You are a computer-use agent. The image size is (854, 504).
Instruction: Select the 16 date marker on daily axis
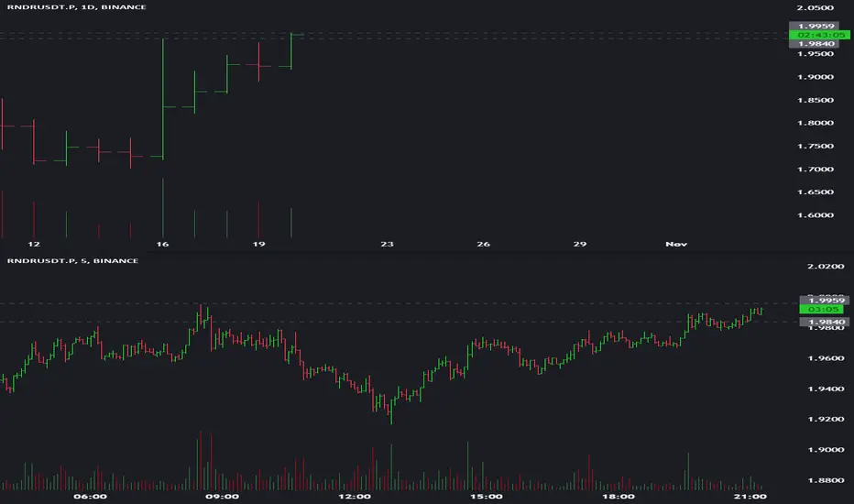coord(162,244)
